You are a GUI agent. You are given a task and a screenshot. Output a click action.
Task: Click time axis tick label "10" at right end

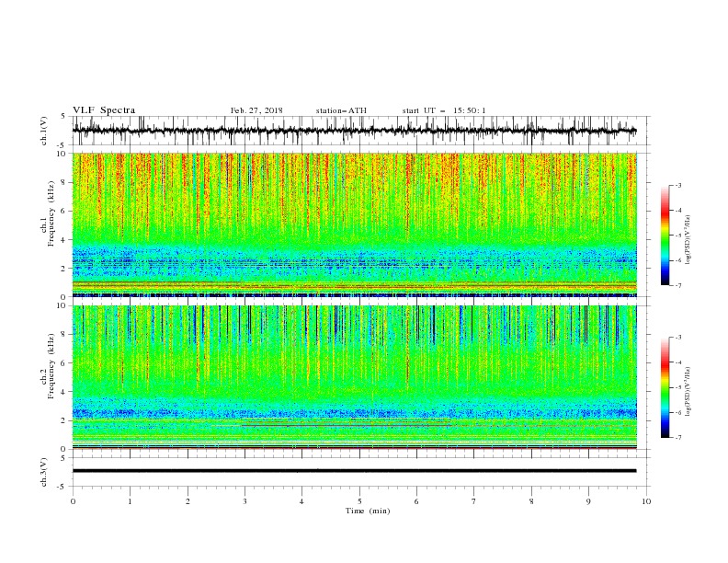coord(646,501)
